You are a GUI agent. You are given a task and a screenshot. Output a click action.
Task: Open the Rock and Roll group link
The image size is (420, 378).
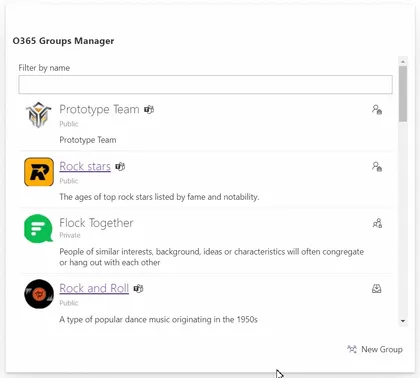click(x=94, y=288)
